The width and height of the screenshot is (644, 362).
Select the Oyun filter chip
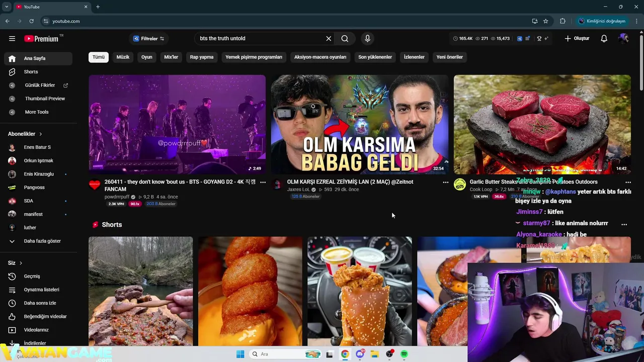click(146, 57)
